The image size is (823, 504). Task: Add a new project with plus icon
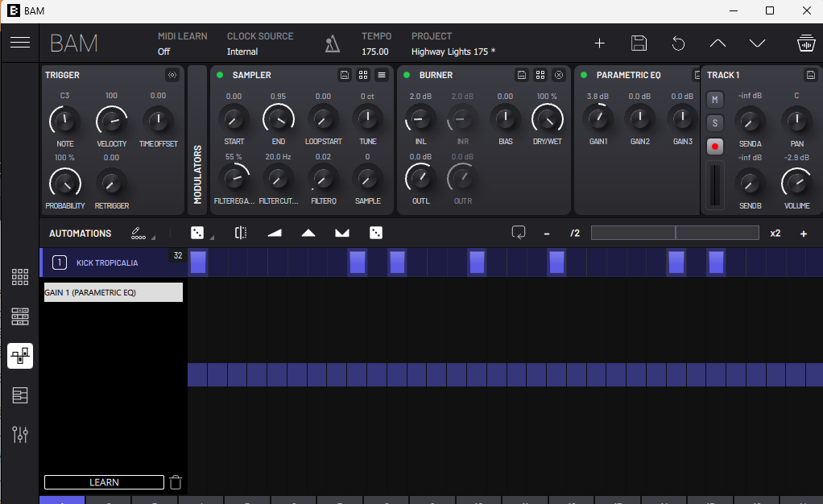pyautogui.click(x=599, y=43)
